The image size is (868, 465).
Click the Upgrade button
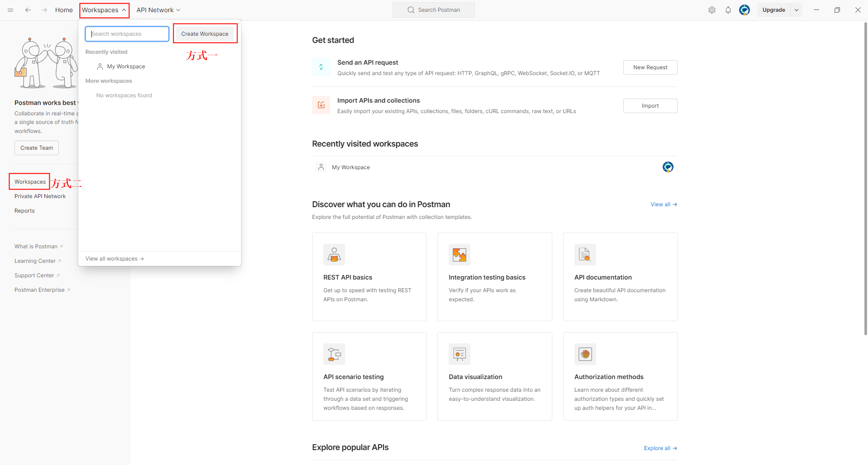point(773,10)
